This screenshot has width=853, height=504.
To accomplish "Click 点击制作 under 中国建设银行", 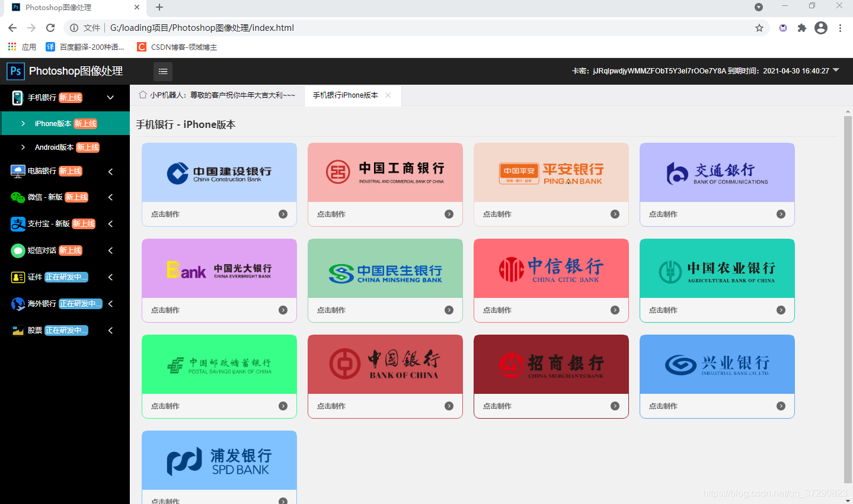I will click(x=165, y=214).
